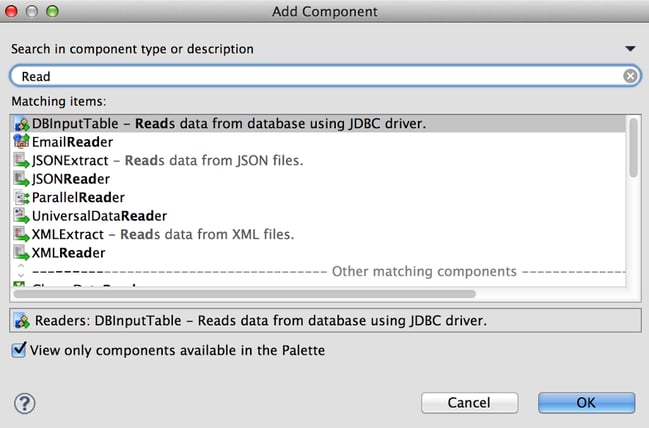Click the XMLReader component icon
The height and width of the screenshot is (428, 649).
click(22, 252)
